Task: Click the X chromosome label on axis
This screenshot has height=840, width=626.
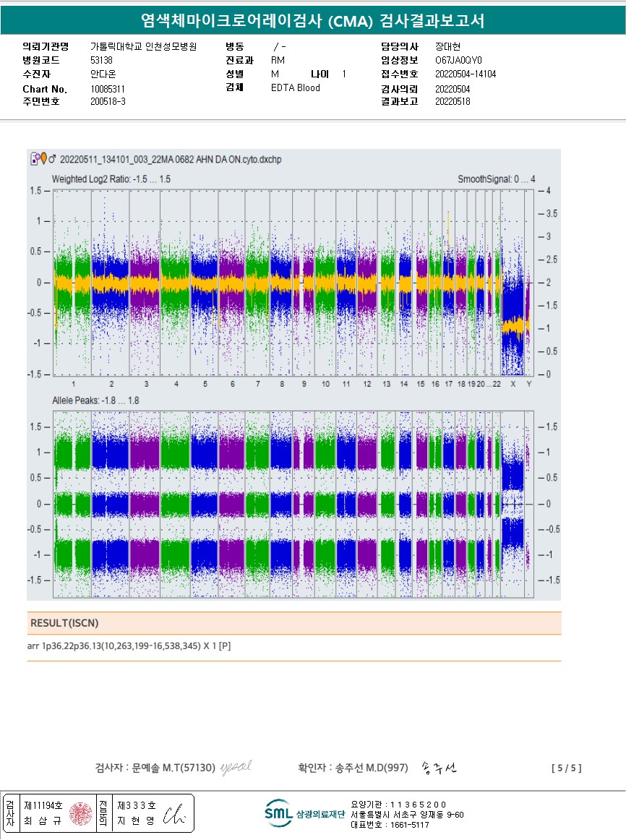Action: coord(513,384)
